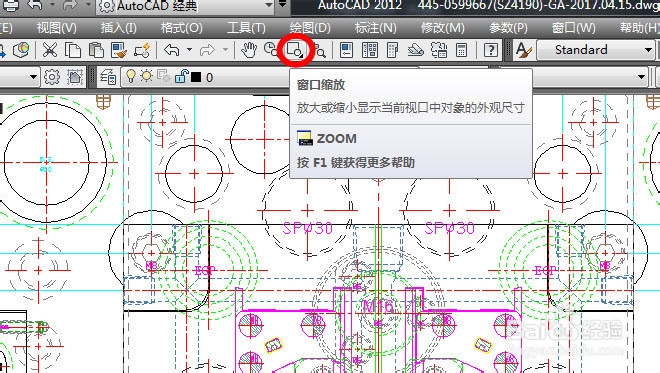Open the QuickCalc calculator icon
This screenshot has width=660, height=373.
tap(462, 50)
